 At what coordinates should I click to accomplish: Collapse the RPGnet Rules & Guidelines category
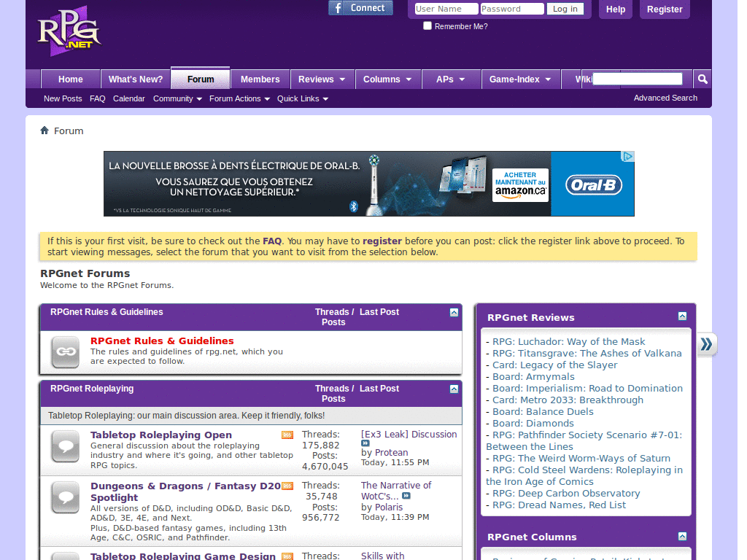pos(454,312)
